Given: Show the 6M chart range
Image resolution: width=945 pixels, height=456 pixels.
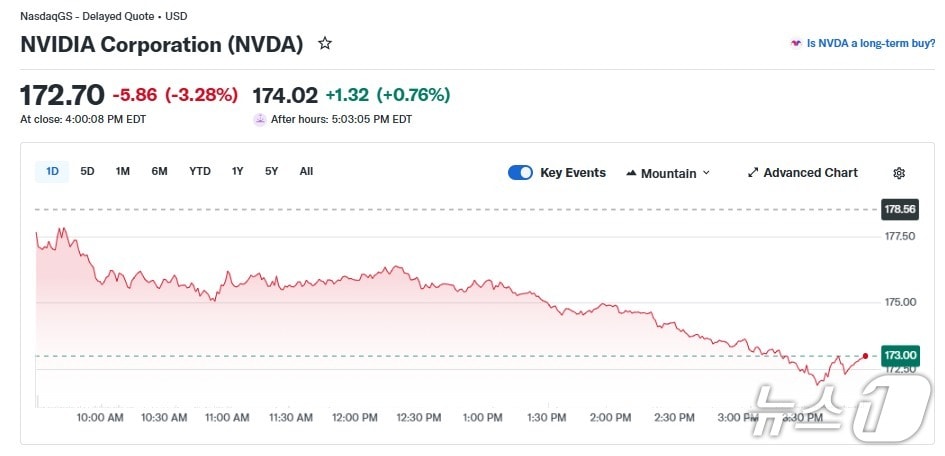Looking at the screenshot, I should tap(159, 171).
